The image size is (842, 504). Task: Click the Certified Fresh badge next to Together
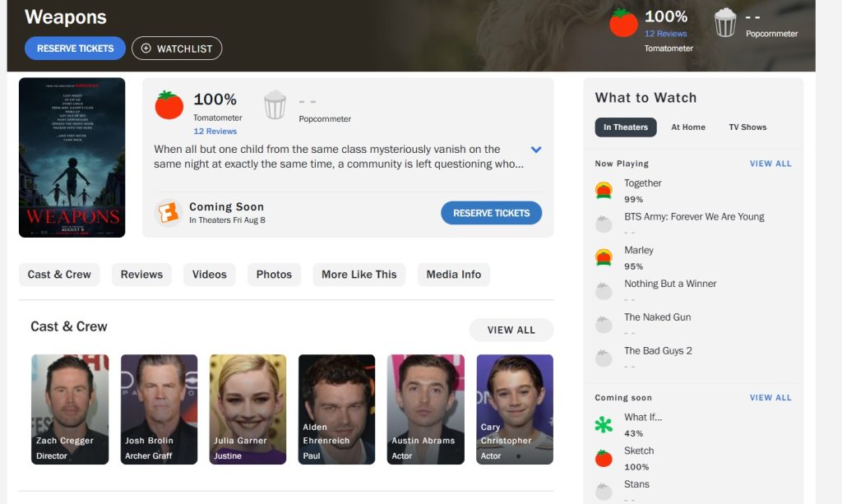click(x=604, y=191)
